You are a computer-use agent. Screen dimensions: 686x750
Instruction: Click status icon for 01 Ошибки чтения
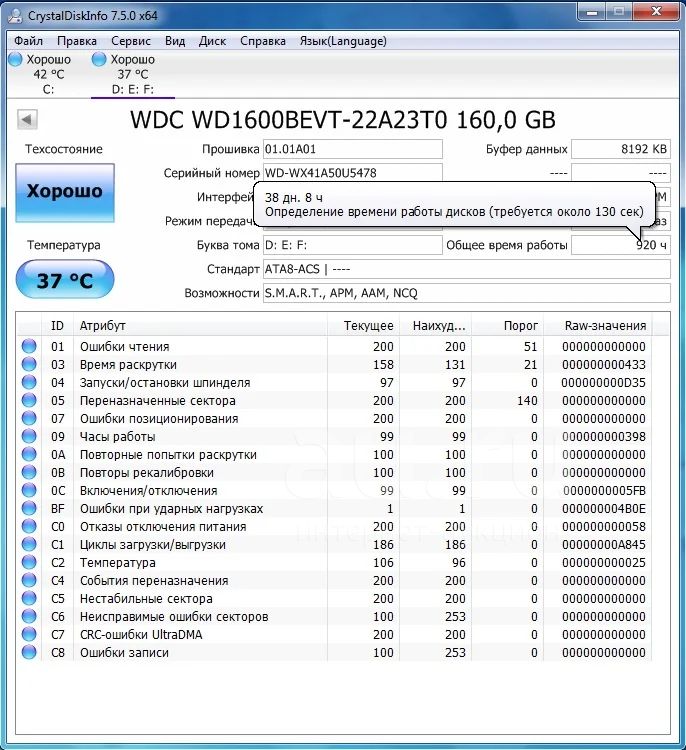click(x=29, y=346)
